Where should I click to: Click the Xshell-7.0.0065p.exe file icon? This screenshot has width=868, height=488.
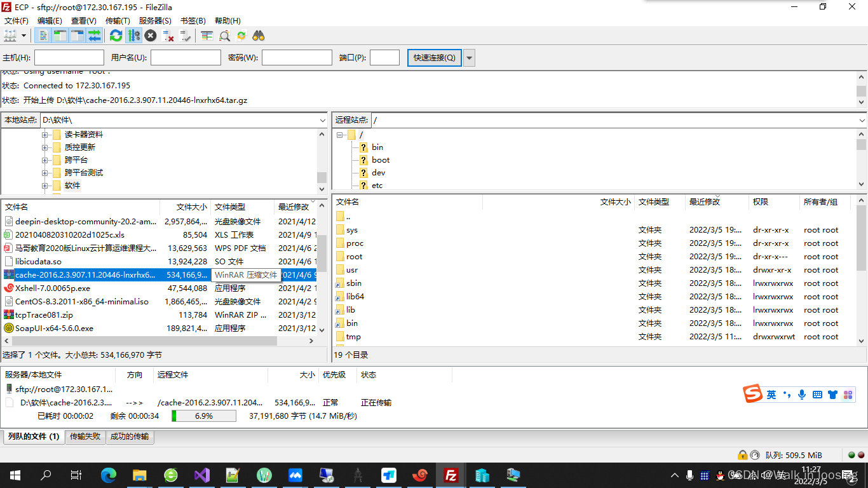click(x=9, y=288)
